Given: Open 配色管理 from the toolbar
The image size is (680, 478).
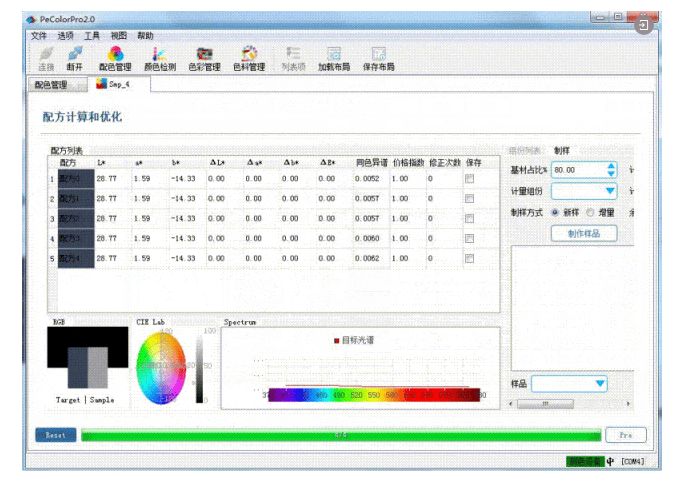Looking at the screenshot, I should pyautogui.click(x=115, y=58).
